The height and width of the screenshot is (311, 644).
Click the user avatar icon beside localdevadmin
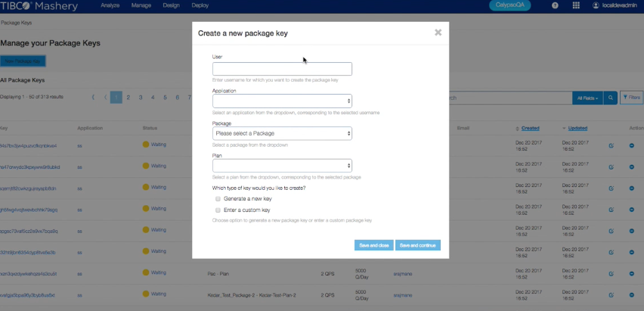pyautogui.click(x=596, y=5)
